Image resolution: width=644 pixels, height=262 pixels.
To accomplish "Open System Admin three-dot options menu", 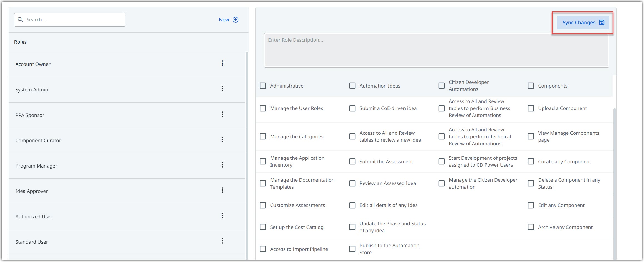I will [222, 89].
